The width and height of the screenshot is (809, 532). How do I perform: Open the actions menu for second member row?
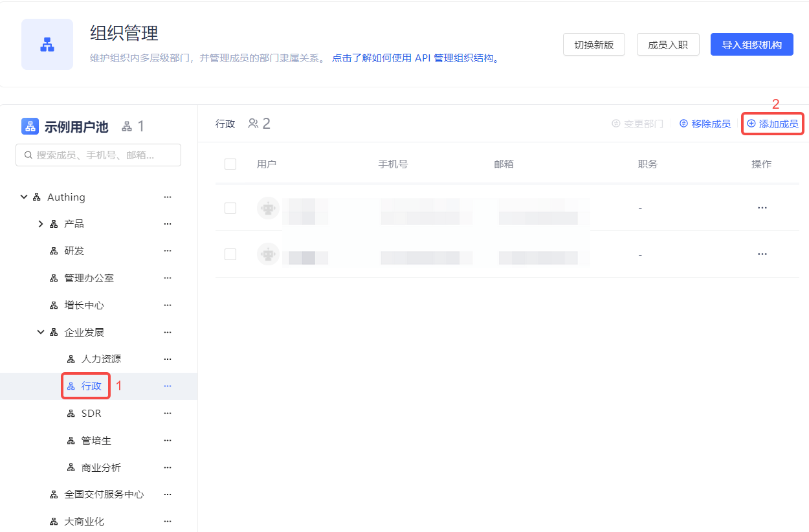pyautogui.click(x=762, y=254)
